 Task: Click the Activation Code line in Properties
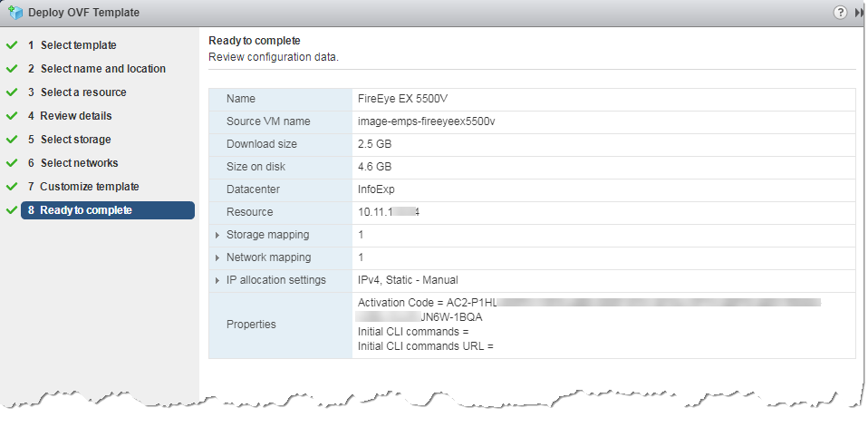click(x=590, y=303)
